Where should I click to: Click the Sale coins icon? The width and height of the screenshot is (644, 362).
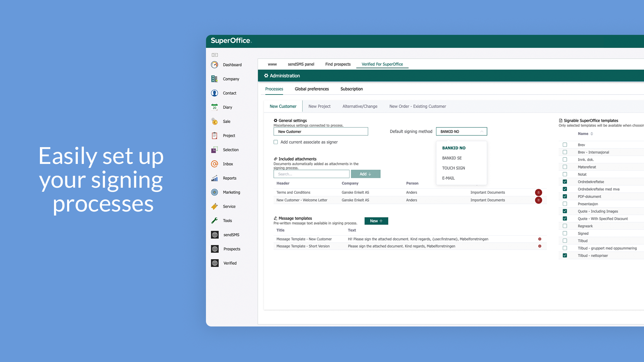[x=215, y=121]
